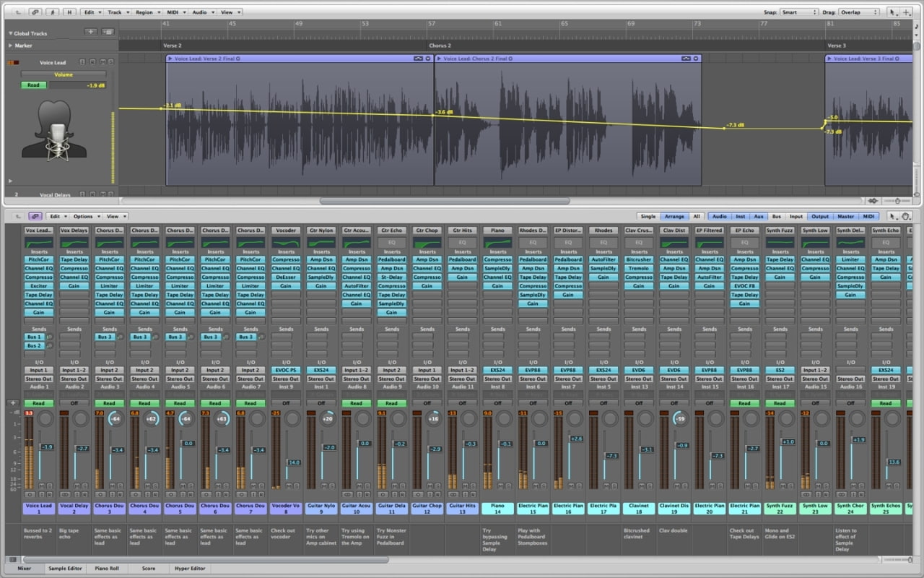Viewport: 924px width, 578px height.
Task: Toggle Read automation on Voice Lead track header
Action: click(x=33, y=85)
